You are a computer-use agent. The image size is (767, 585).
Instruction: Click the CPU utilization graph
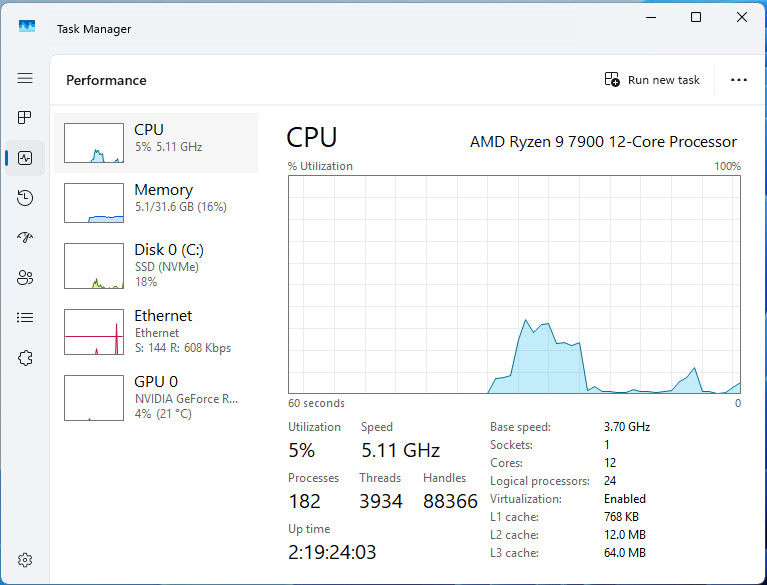pos(515,284)
